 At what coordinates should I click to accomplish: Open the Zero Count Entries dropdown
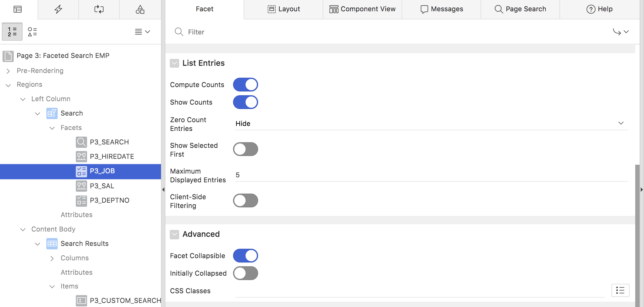tap(621, 123)
